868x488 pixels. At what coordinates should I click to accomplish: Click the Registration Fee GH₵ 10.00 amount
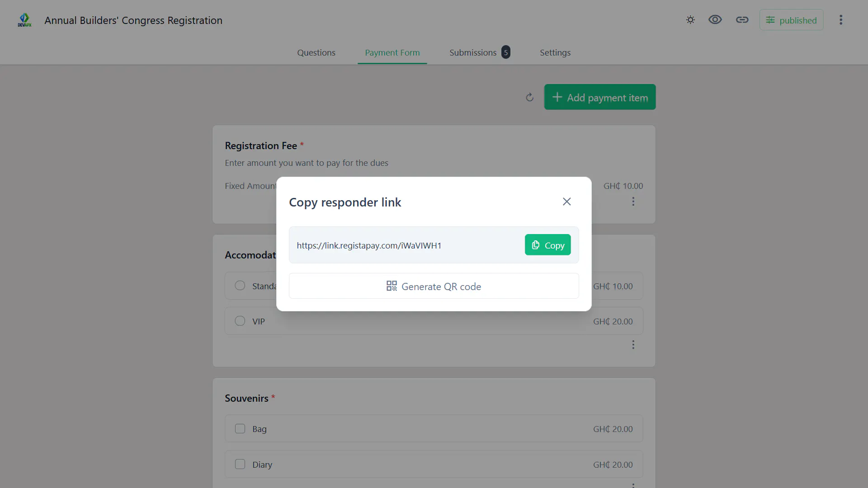[623, 186]
